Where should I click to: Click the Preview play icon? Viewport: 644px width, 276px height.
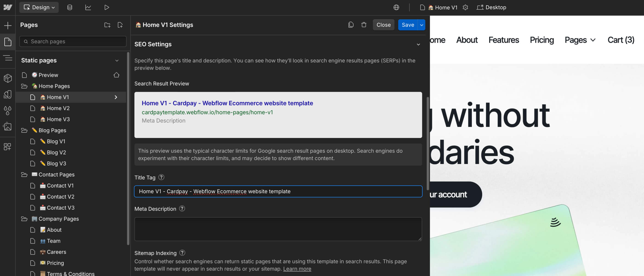[x=106, y=8]
